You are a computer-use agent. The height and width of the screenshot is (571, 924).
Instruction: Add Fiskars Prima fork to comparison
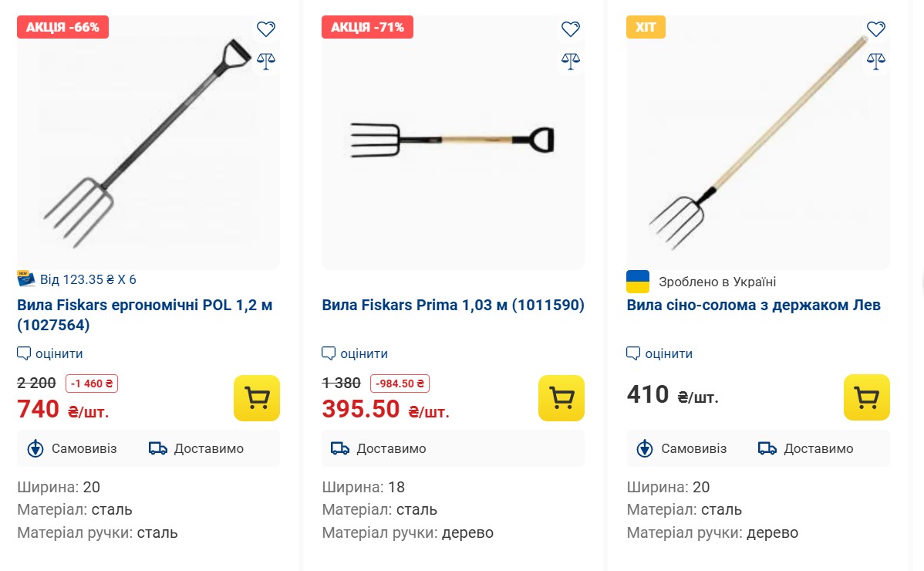[x=571, y=61]
